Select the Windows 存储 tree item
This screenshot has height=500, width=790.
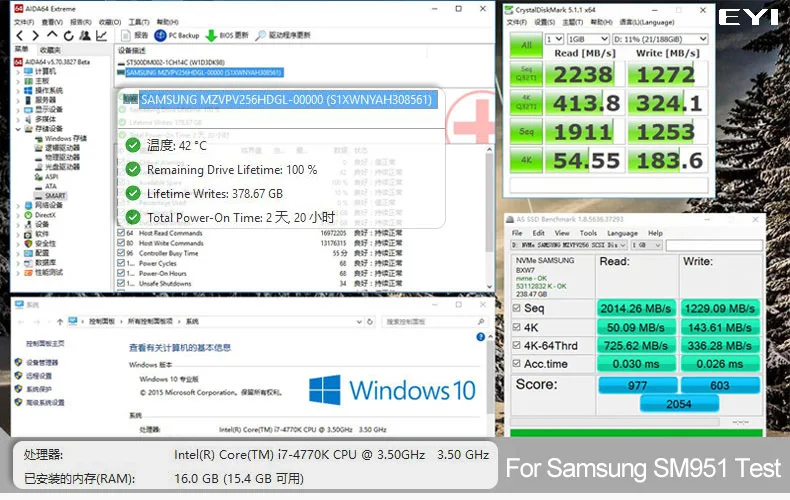coord(60,139)
